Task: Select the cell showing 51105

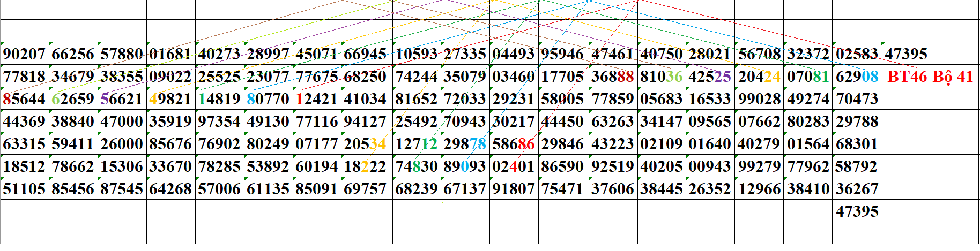Action: pos(24,189)
